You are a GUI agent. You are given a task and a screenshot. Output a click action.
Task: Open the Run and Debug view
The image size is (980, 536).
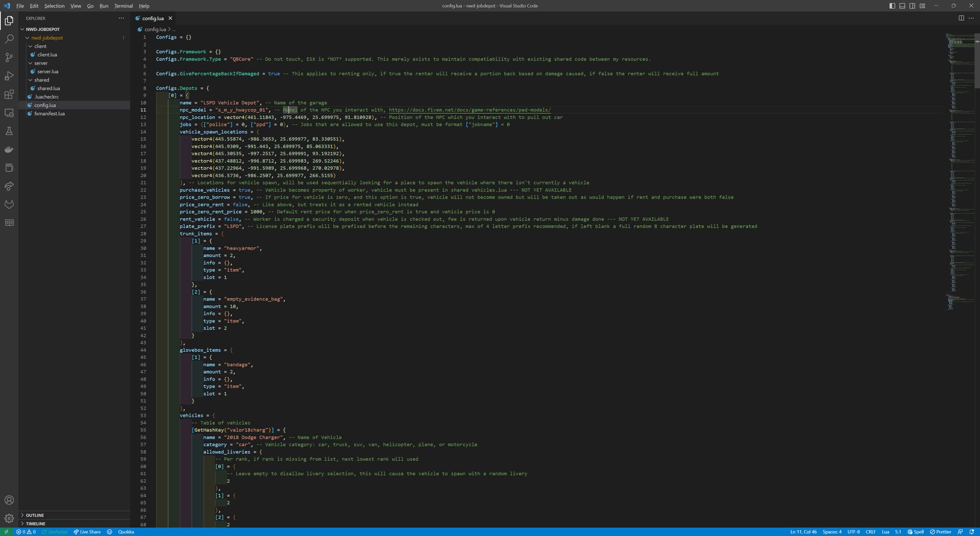click(9, 76)
